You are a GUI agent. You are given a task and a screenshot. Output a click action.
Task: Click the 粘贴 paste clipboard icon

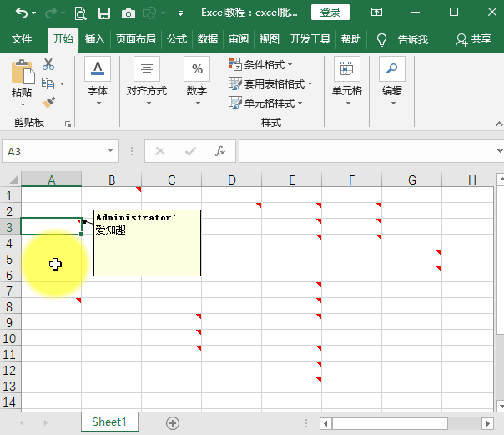(x=22, y=72)
